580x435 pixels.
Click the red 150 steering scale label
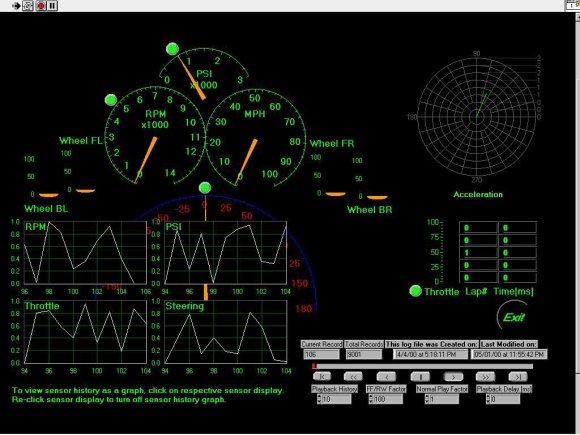[300, 283]
